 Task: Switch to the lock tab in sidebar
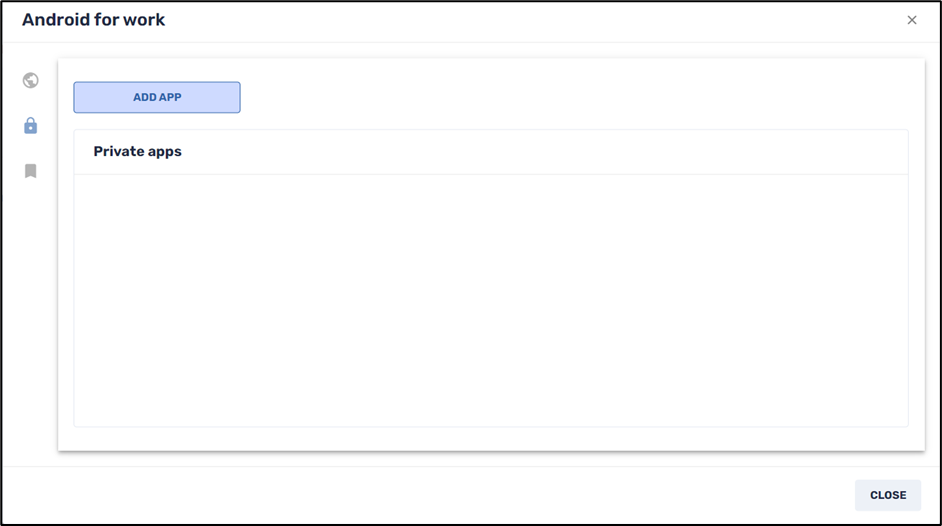click(31, 126)
